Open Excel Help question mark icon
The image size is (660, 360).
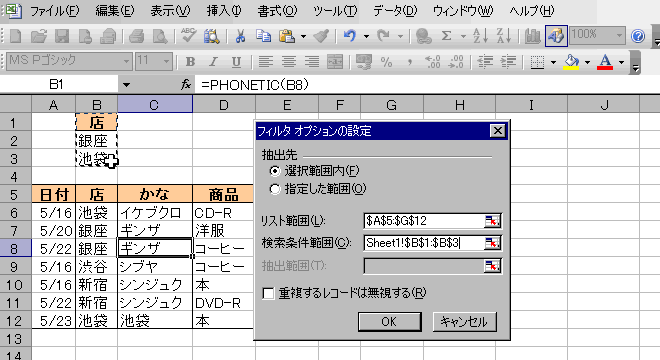click(x=638, y=37)
